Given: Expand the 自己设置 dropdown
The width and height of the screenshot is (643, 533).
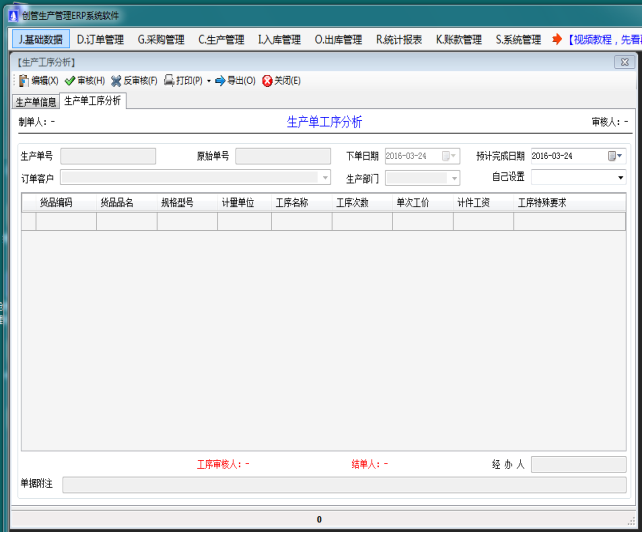Looking at the screenshot, I should tap(619, 178).
